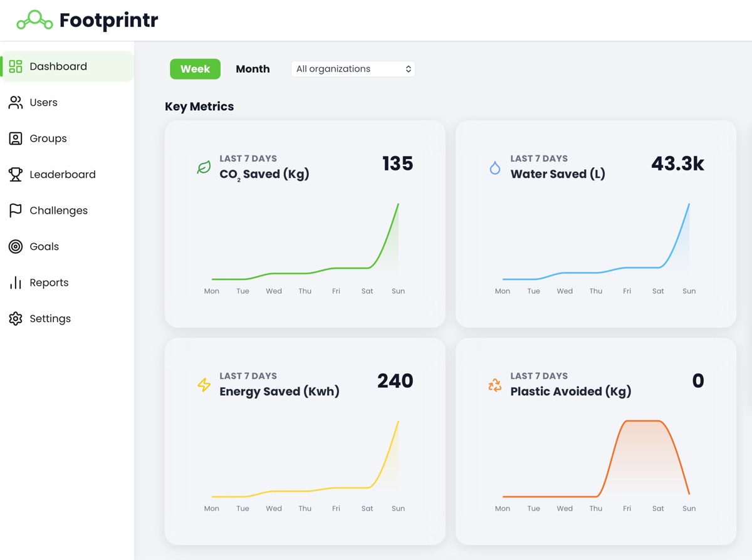Click the green CO2 line chart
Viewport: 752px width, 560px height.
click(x=305, y=241)
